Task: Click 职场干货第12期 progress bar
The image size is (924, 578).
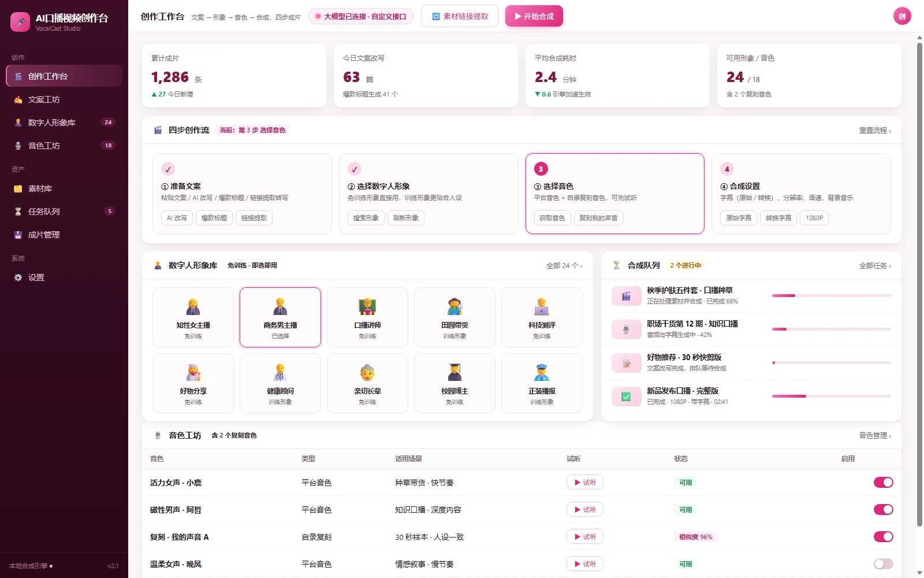Action: (831, 329)
